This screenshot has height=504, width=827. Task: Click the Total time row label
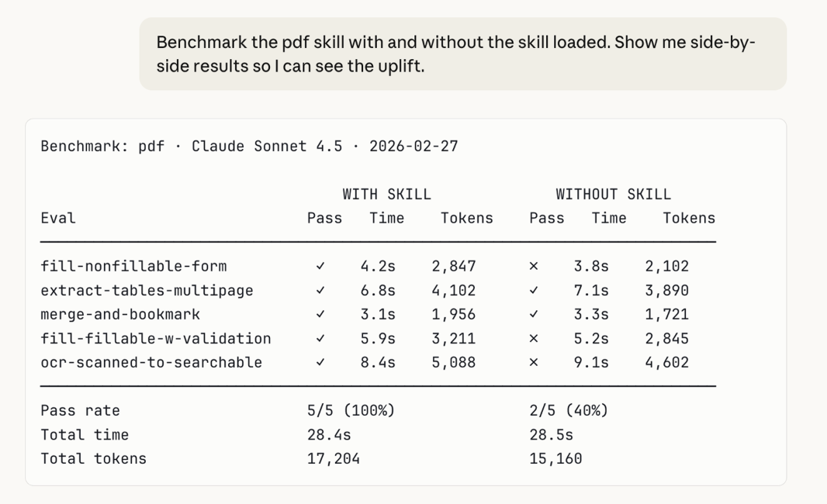(85, 435)
